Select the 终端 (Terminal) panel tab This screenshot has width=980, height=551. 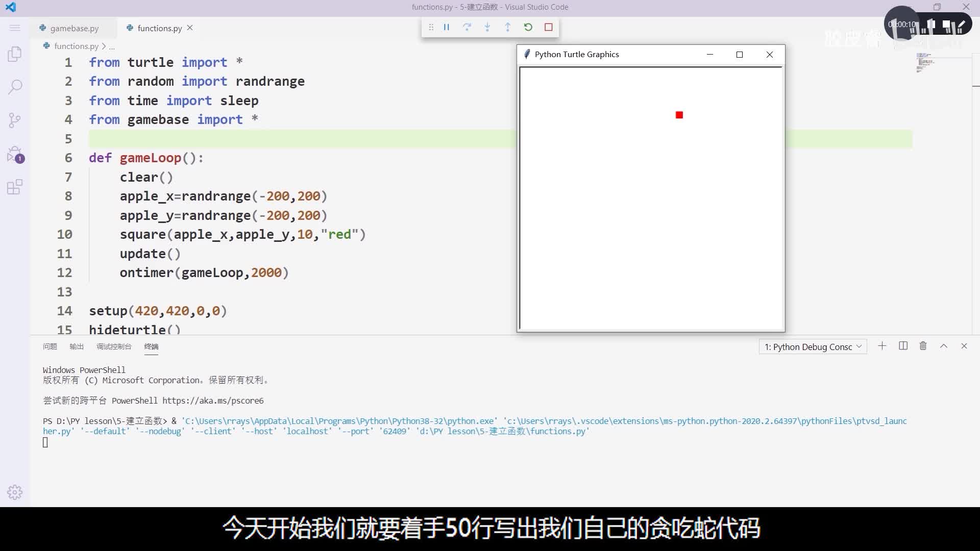click(x=151, y=346)
